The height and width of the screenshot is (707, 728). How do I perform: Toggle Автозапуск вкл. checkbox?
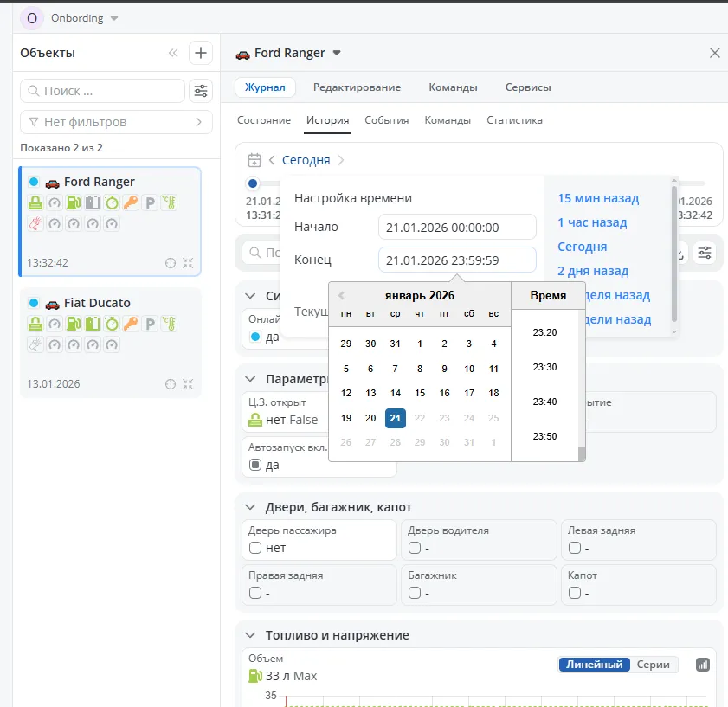pos(255,465)
